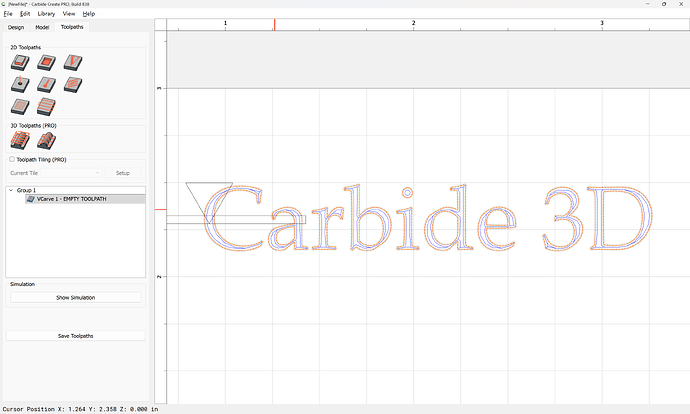Click the VCarve 1 toolpath item icon
This screenshot has width=690, height=414.
(31, 199)
